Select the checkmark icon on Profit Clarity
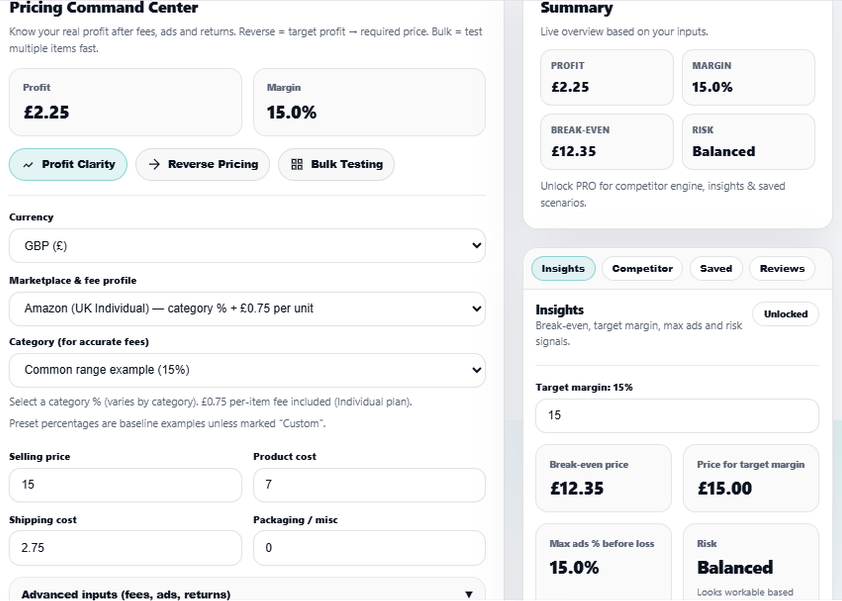Screen dimensions: 842x601 pyautogui.click(x=31, y=164)
